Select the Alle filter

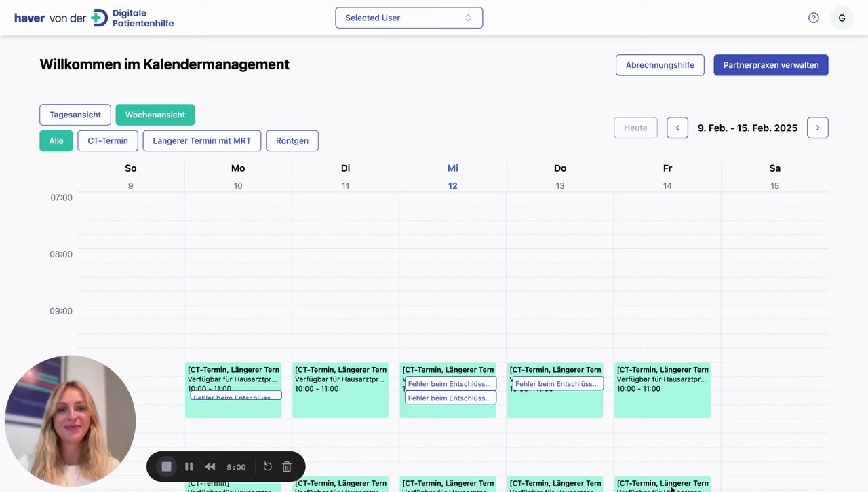point(56,140)
